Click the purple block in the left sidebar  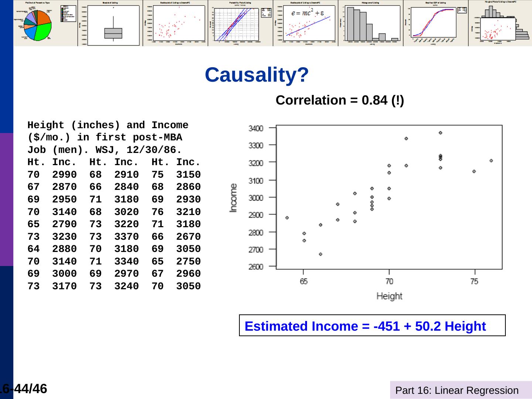point(6,199)
